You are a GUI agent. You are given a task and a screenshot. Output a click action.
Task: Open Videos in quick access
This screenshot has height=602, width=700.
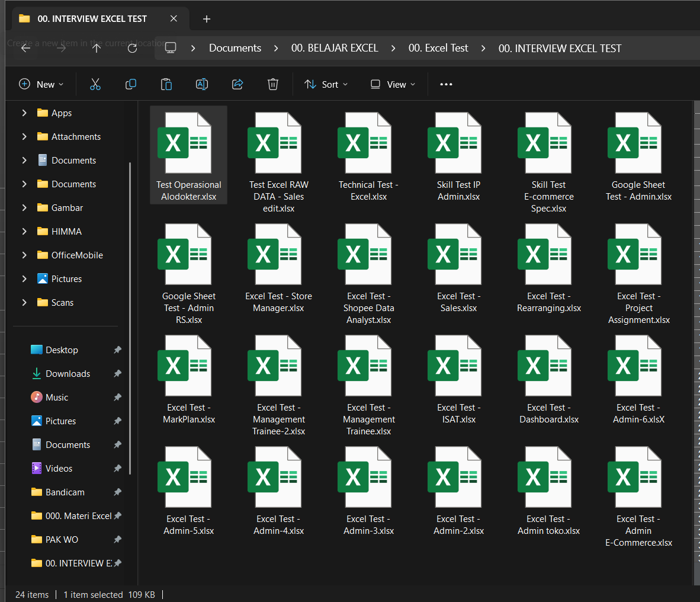pyautogui.click(x=59, y=469)
